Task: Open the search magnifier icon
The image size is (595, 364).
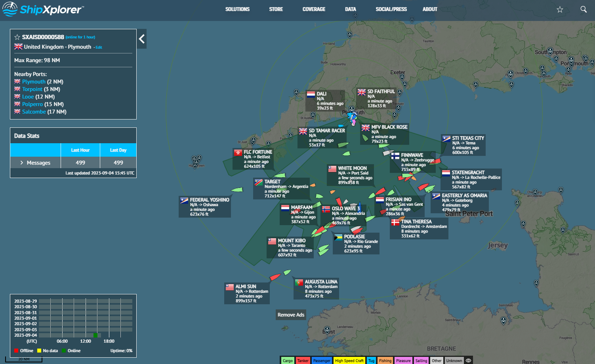Action: [x=584, y=9]
